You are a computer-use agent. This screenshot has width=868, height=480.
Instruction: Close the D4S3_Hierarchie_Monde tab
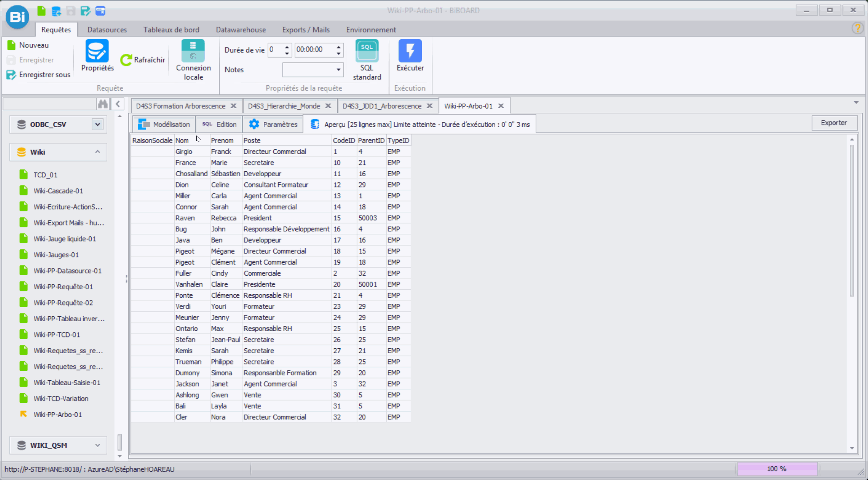click(328, 106)
